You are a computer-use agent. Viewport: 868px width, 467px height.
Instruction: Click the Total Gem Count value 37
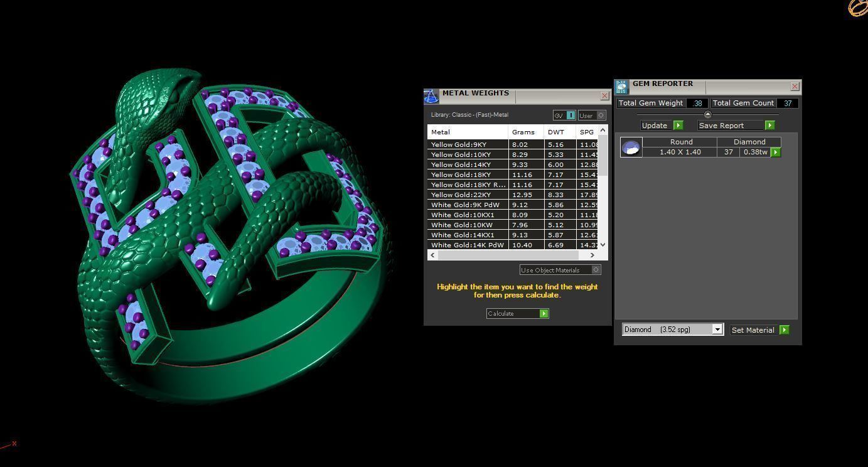point(788,103)
